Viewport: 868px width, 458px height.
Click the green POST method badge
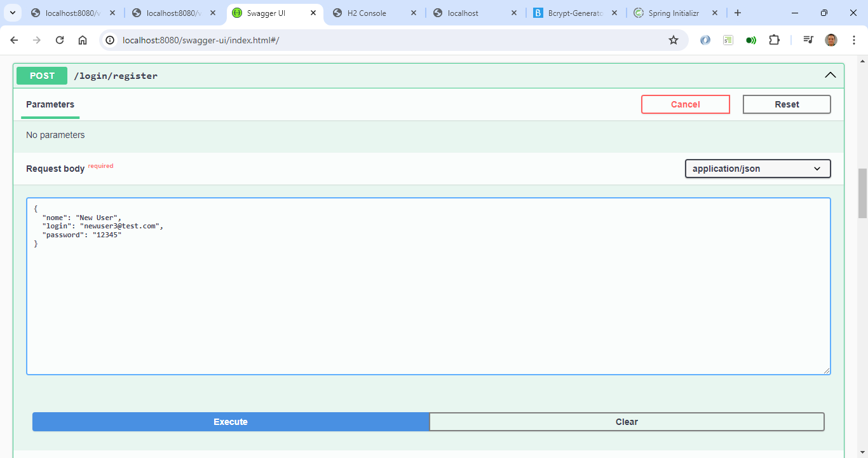tap(42, 76)
